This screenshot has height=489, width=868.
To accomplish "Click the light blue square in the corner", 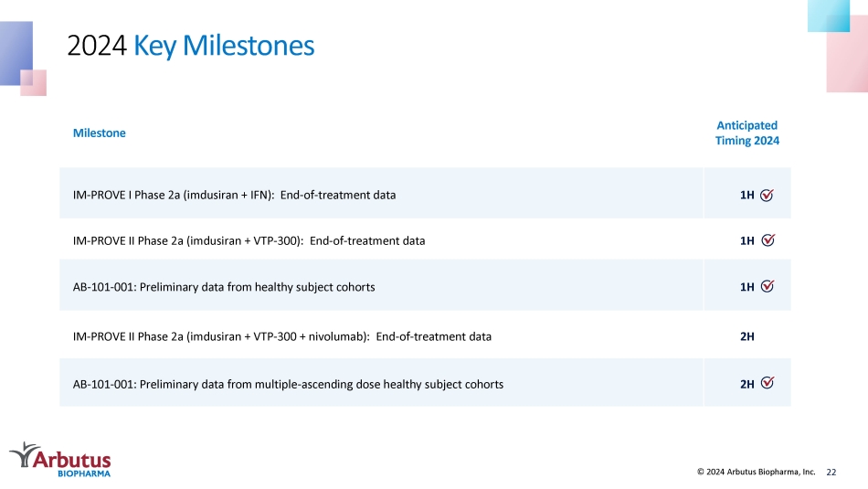I will tap(828, 16).
